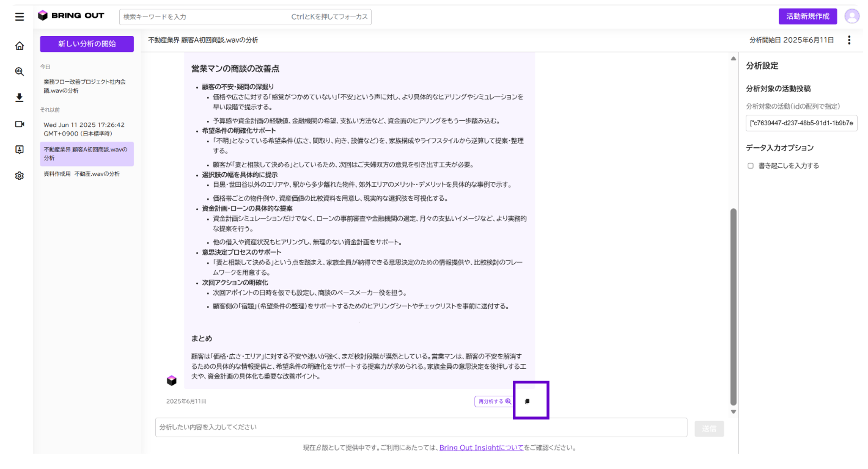Copy the analysis response with copy icon

(527, 401)
